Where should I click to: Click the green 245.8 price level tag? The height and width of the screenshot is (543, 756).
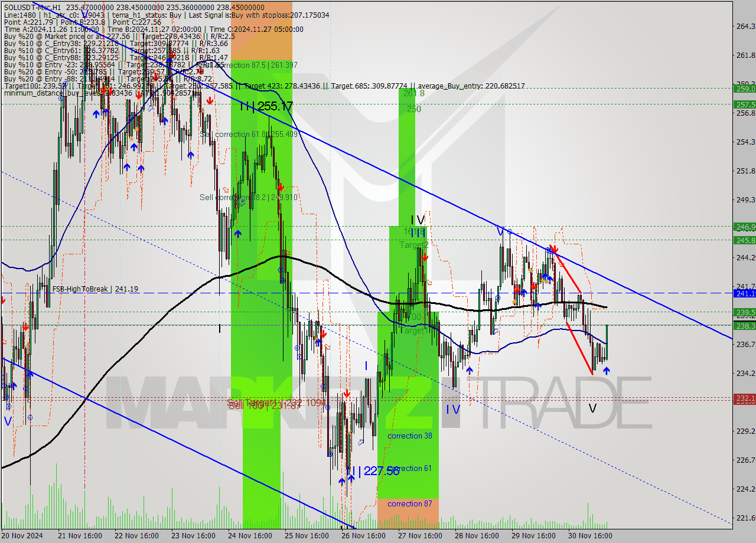(x=745, y=240)
